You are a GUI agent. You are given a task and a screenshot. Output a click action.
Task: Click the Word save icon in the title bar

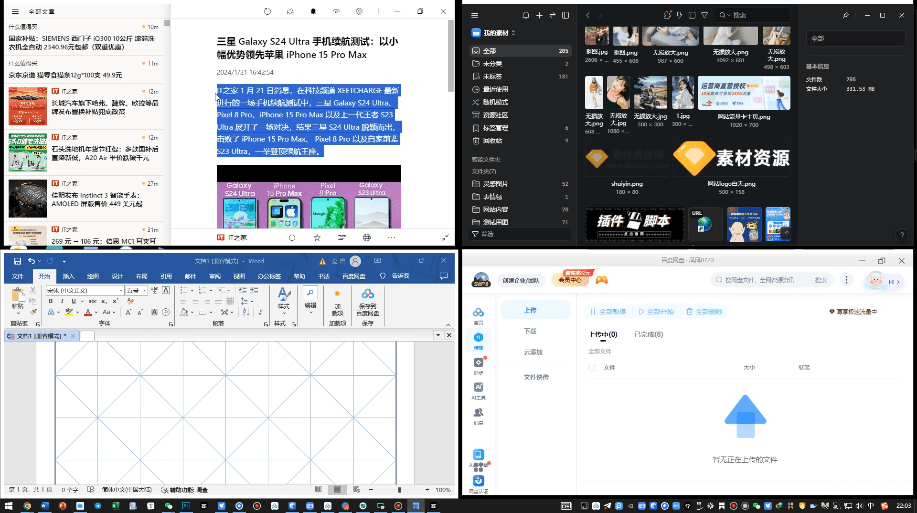(18, 261)
